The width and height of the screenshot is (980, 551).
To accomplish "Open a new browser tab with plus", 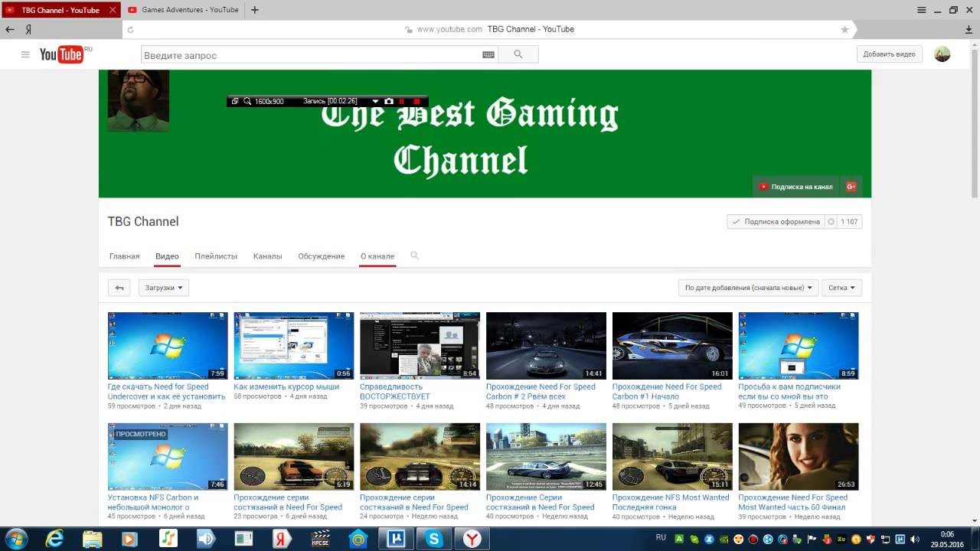I will pos(255,10).
